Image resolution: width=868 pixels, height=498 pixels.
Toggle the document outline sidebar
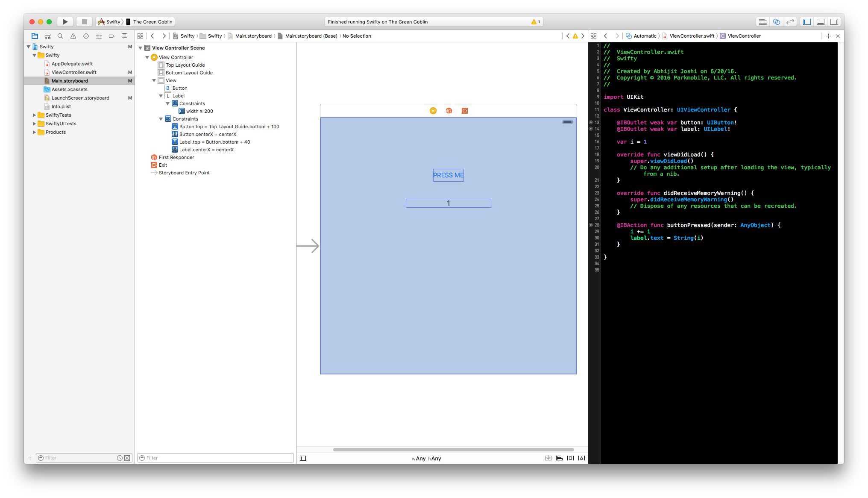click(303, 458)
